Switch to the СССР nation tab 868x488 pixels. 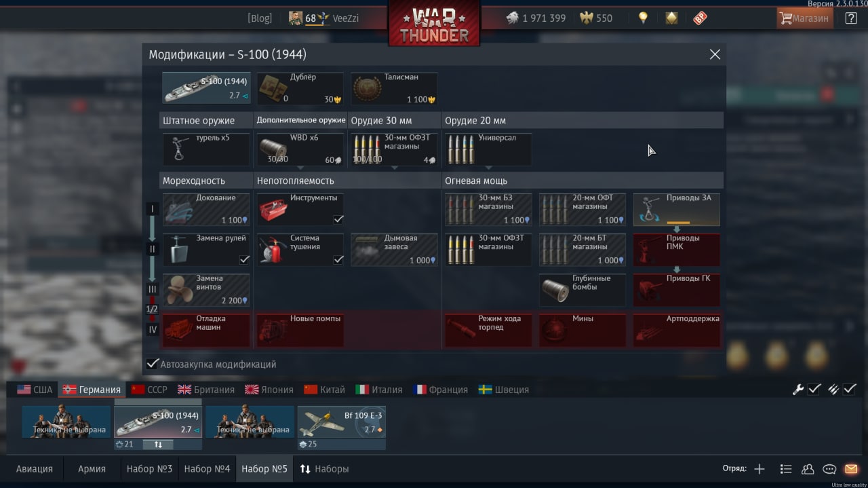[149, 390]
